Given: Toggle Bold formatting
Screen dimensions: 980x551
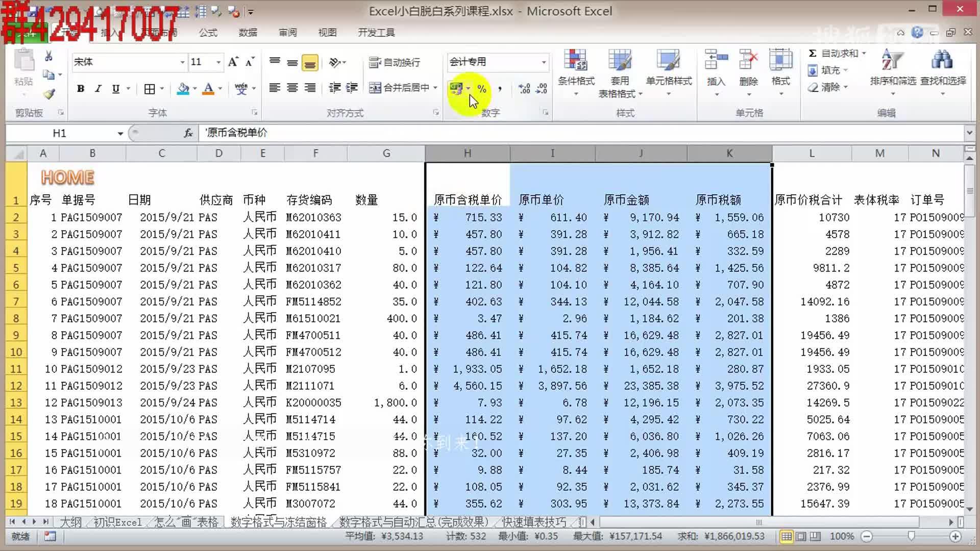Looking at the screenshot, I should [80, 89].
